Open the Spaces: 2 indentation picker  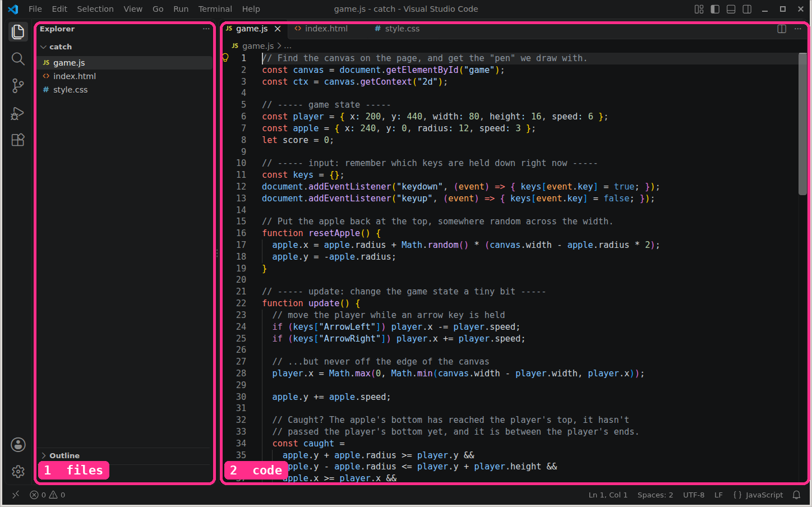pyautogui.click(x=655, y=495)
